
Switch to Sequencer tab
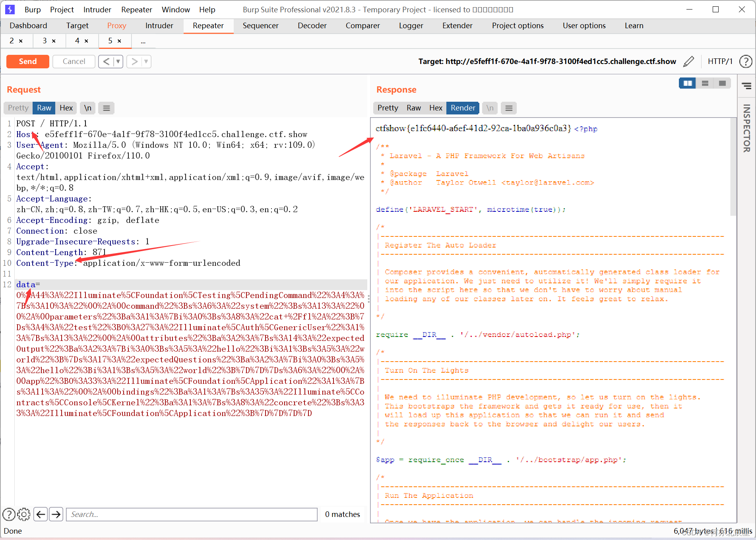pyautogui.click(x=261, y=25)
